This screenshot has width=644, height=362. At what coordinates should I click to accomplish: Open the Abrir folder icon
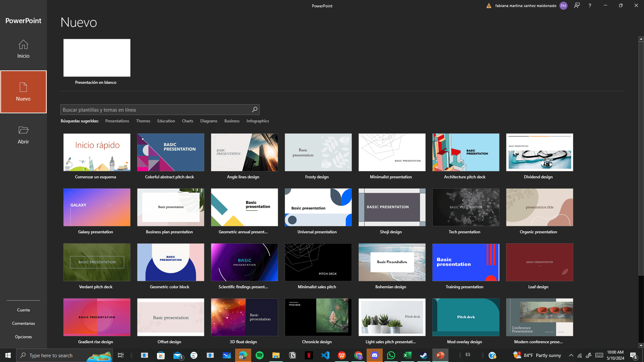click(x=23, y=130)
